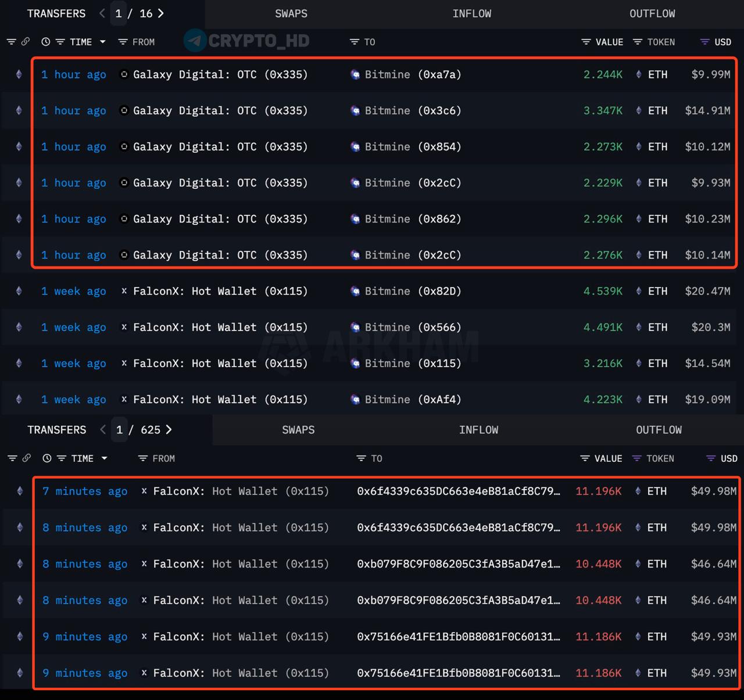Click the ETH token icon on the $9.99M row
Image resolution: width=744 pixels, height=700 pixels.
tap(639, 74)
